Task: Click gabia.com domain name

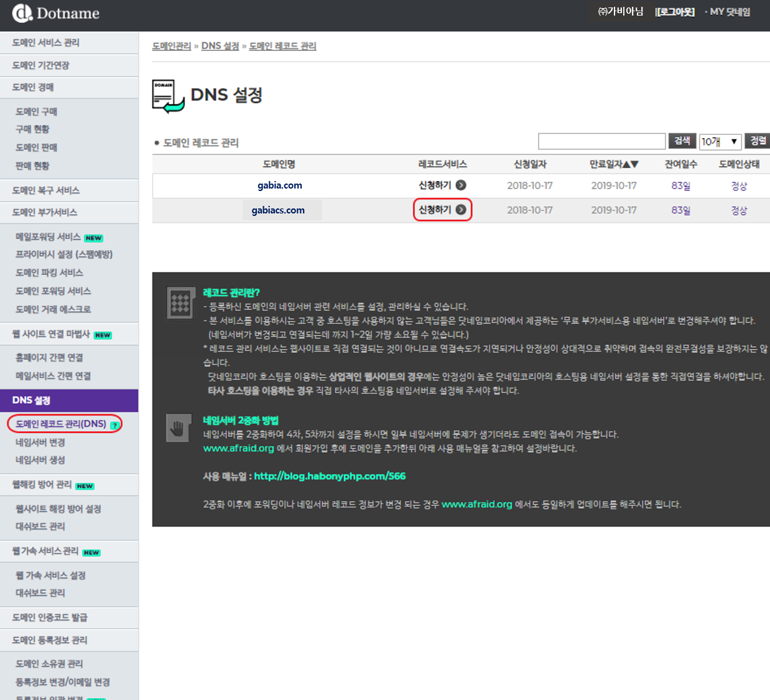Action: click(280, 185)
